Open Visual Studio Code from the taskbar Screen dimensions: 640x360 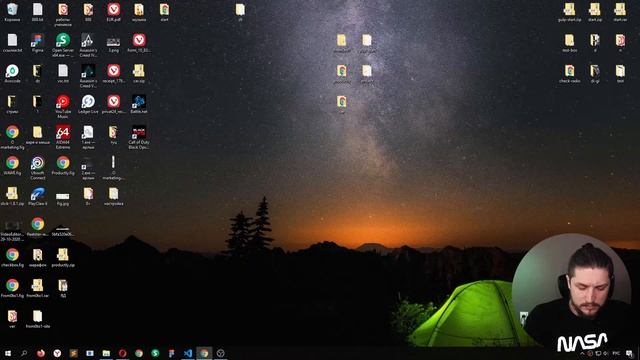point(188,353)
